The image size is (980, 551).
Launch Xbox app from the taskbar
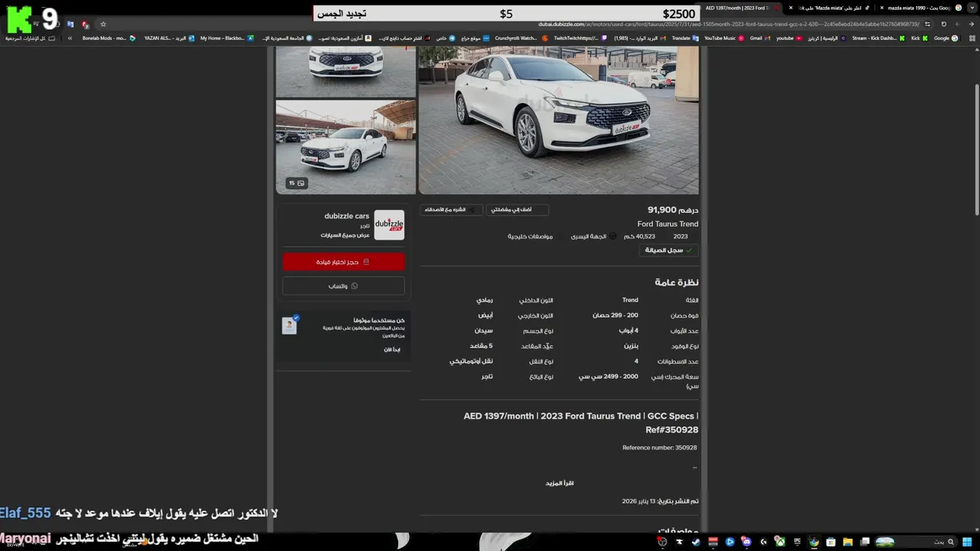pos(779,542)
